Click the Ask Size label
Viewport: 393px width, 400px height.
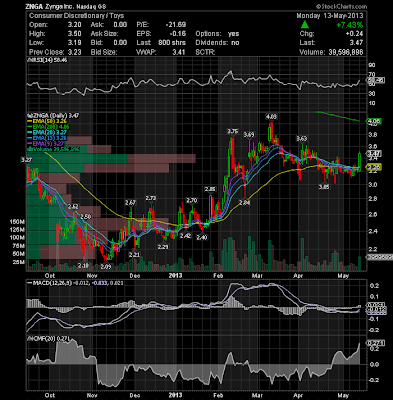(x=104, y=34)
